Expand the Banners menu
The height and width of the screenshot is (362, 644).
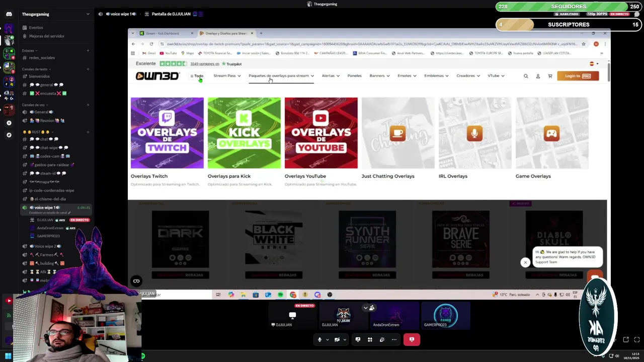(379, 76)
